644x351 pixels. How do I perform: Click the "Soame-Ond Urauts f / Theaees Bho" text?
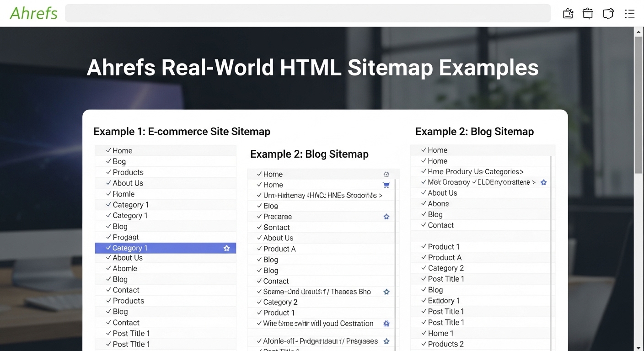317,292
